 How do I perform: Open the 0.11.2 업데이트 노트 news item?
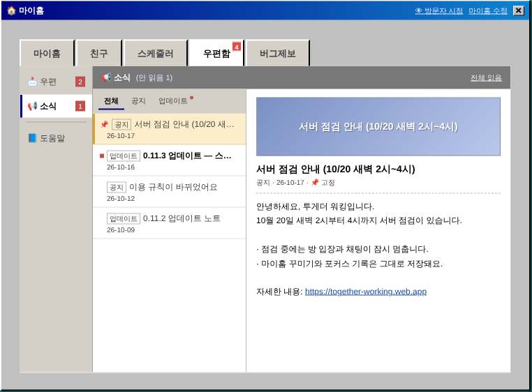click(169, 223)
